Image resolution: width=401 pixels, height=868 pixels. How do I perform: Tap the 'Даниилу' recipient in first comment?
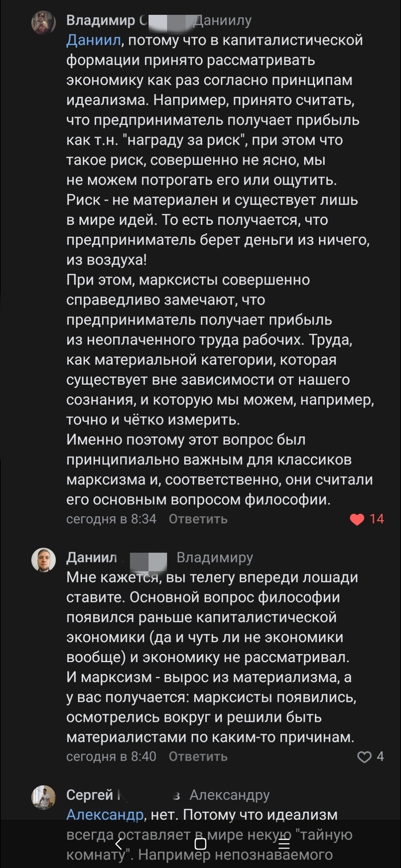[223, 21]
